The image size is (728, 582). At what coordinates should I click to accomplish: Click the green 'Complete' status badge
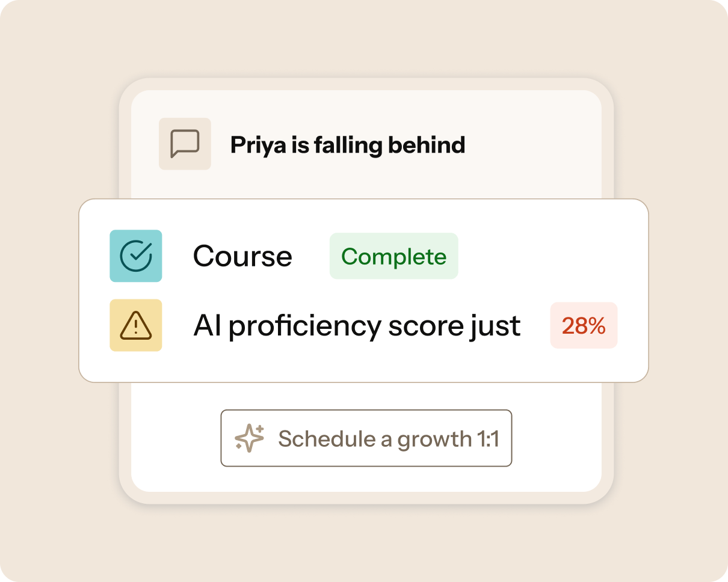393,256
